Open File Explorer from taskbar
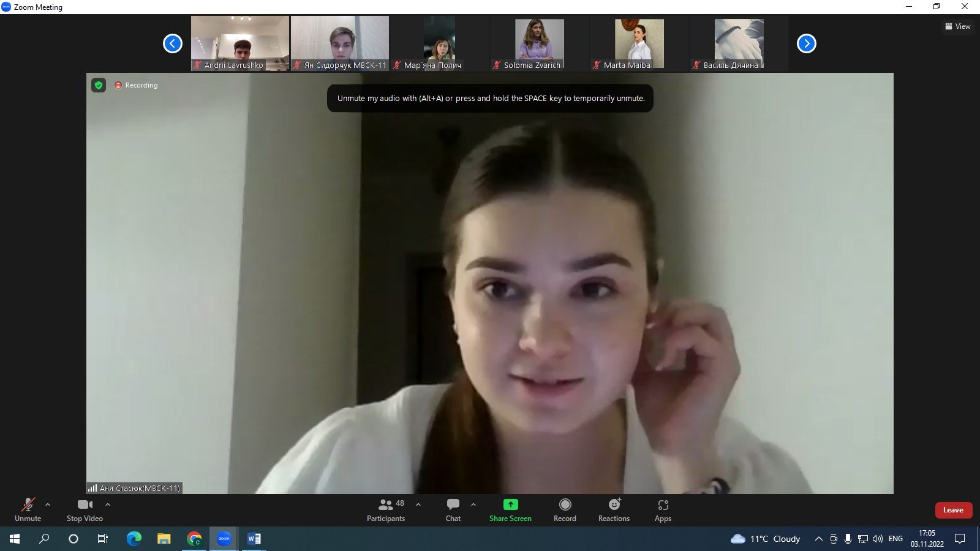980x551 pixels. pyautogui.click(x=164, y=539)
